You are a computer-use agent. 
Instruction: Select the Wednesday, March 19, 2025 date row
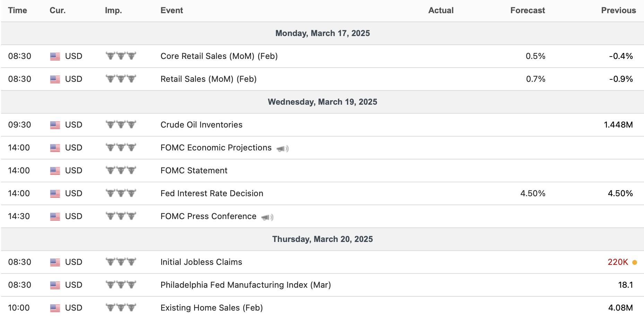(322, 102)
